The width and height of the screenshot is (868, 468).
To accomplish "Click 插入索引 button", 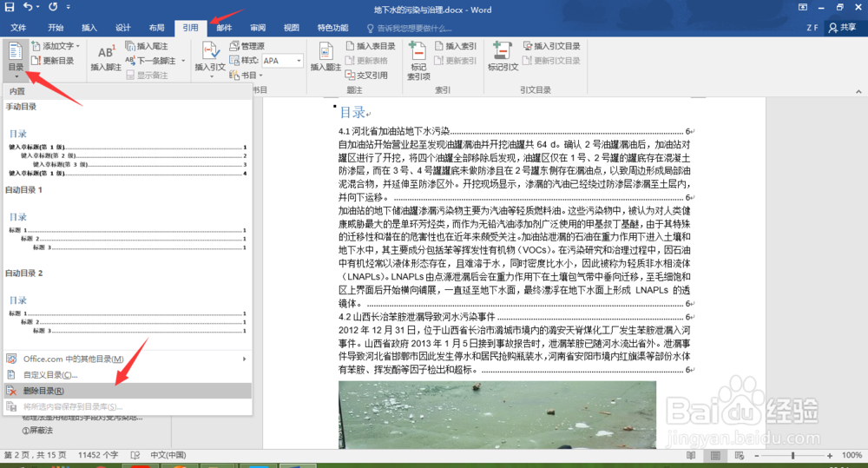I will 456,46.
